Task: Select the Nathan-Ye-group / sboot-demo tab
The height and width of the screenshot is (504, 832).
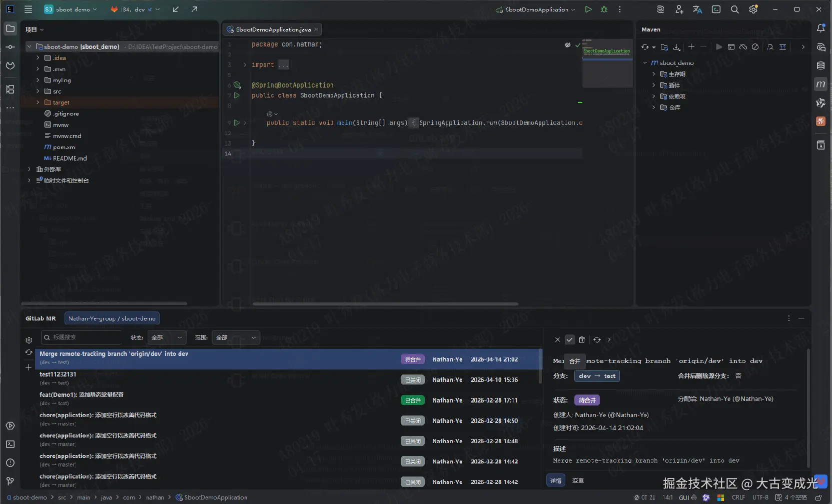Action: click(x=112, y=318)
